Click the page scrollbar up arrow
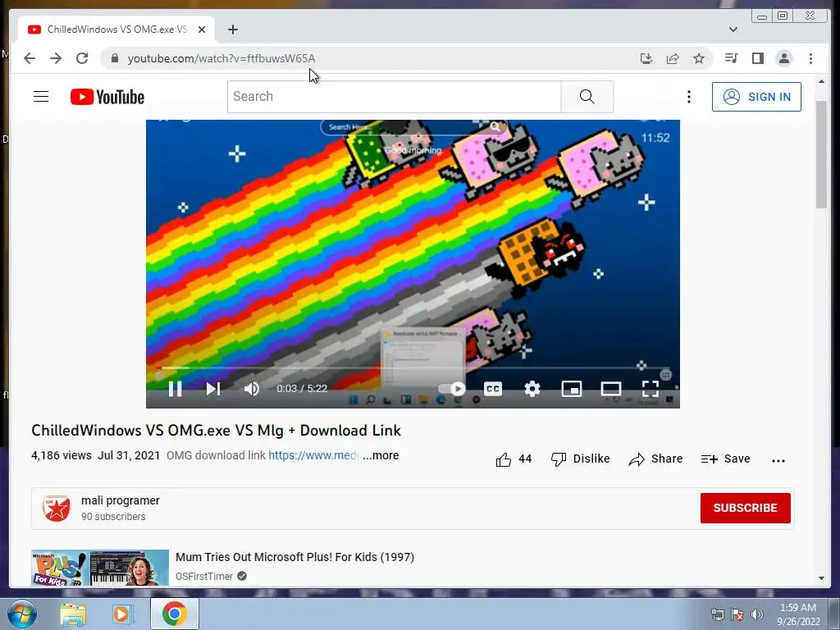The width and height of the screenshot is (840, 630). tap(822, 81)
